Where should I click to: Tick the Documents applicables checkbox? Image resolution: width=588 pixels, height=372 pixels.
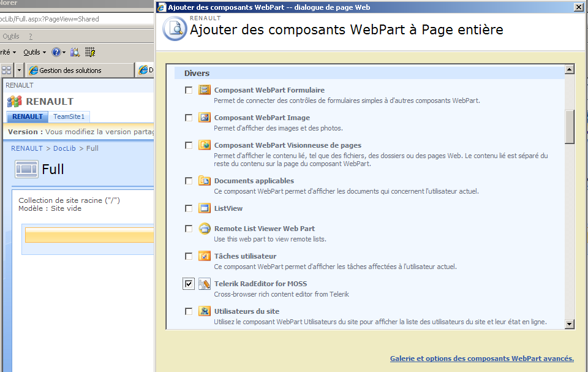(189, 181)
